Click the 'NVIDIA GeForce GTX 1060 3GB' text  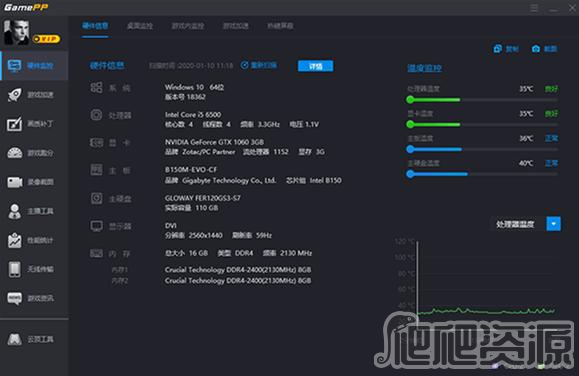(214, 142)
